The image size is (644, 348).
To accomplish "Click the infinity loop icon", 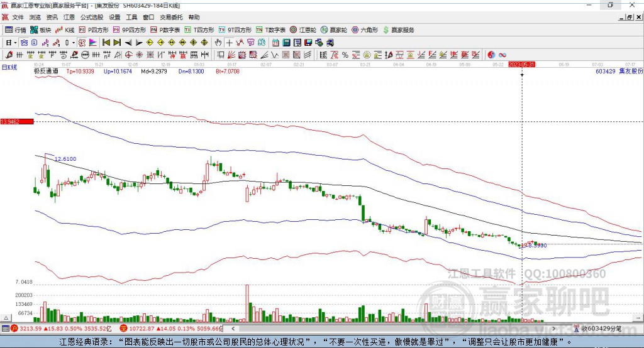I will coord(502,55).
